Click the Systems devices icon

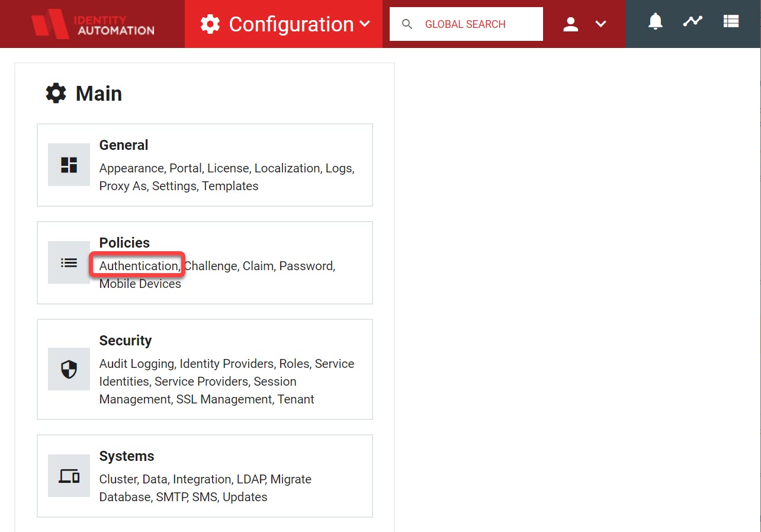click(69, 476)
